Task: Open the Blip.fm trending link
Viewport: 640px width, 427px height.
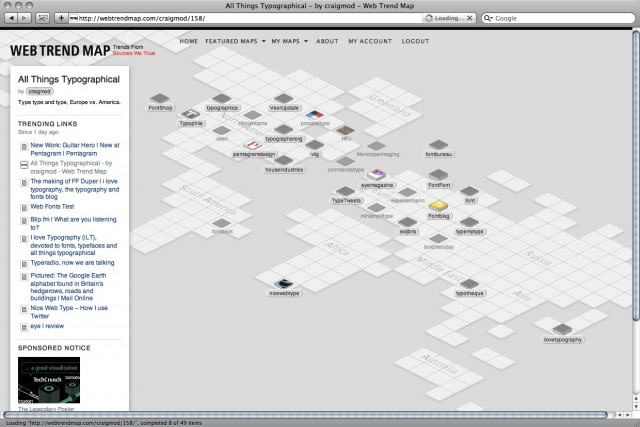Action: (73, 223)
